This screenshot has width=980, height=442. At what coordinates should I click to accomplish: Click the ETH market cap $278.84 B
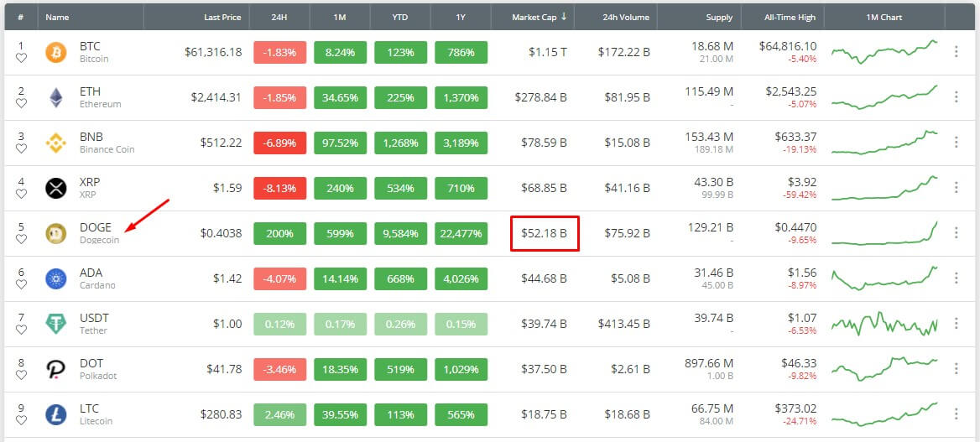540,97
